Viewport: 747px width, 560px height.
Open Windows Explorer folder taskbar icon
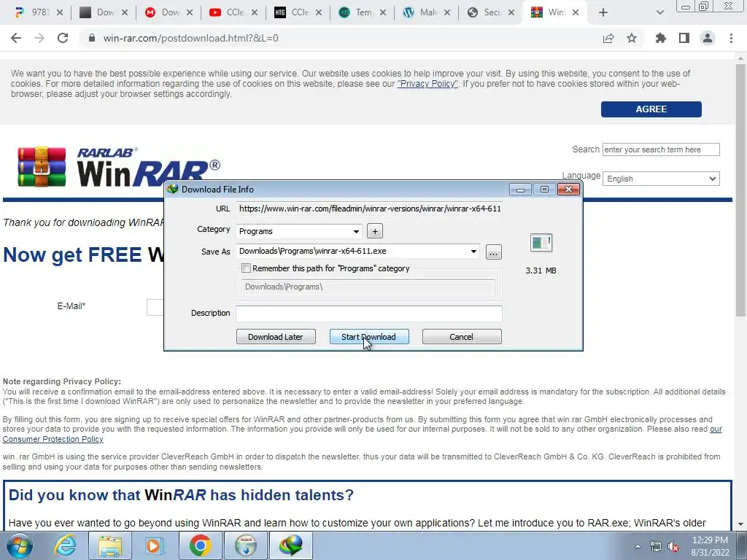click(110, 545)
